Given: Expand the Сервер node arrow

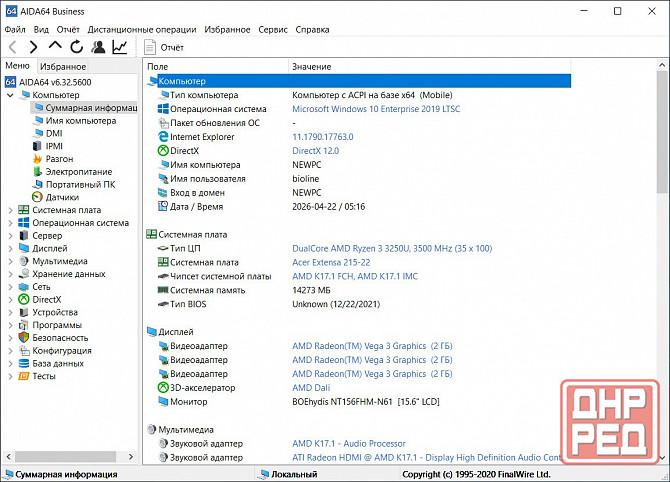Looking at the screenshot, I should coord(10,235).
